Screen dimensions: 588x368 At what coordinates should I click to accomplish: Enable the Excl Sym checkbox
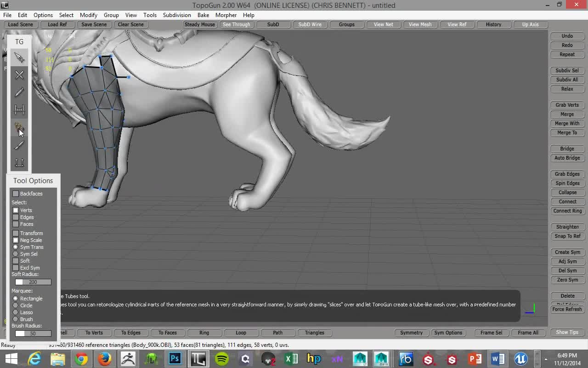[x=16, y=268]
